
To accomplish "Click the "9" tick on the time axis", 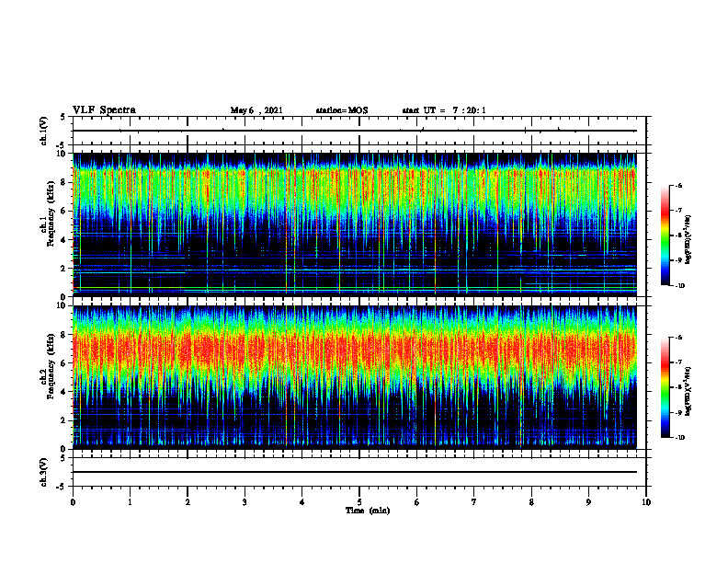I will (588, 502).
